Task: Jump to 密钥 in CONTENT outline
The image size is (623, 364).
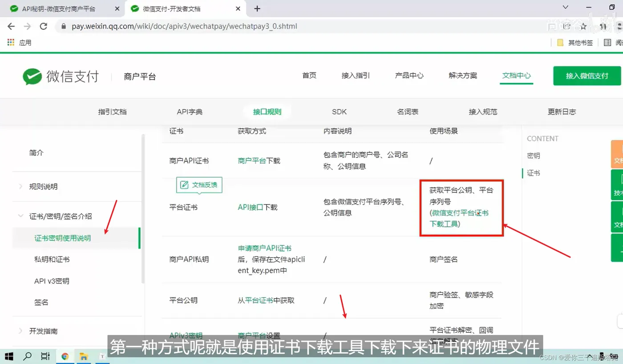Action: pyautogui.click(x=534, y=156)
